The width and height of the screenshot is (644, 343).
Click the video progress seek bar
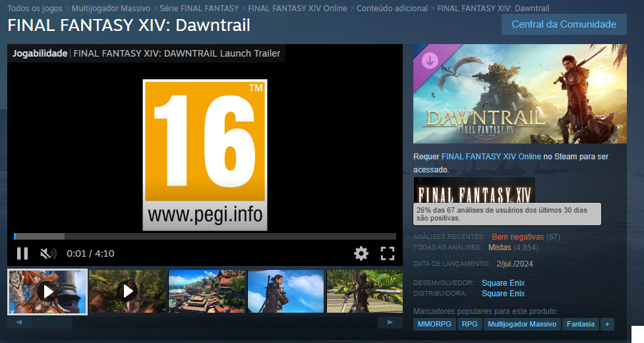[x=205, y=236]
